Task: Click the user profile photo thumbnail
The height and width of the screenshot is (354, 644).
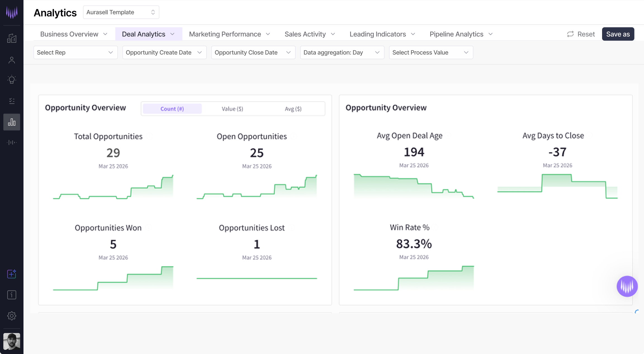Action: [x=12, y=341]
